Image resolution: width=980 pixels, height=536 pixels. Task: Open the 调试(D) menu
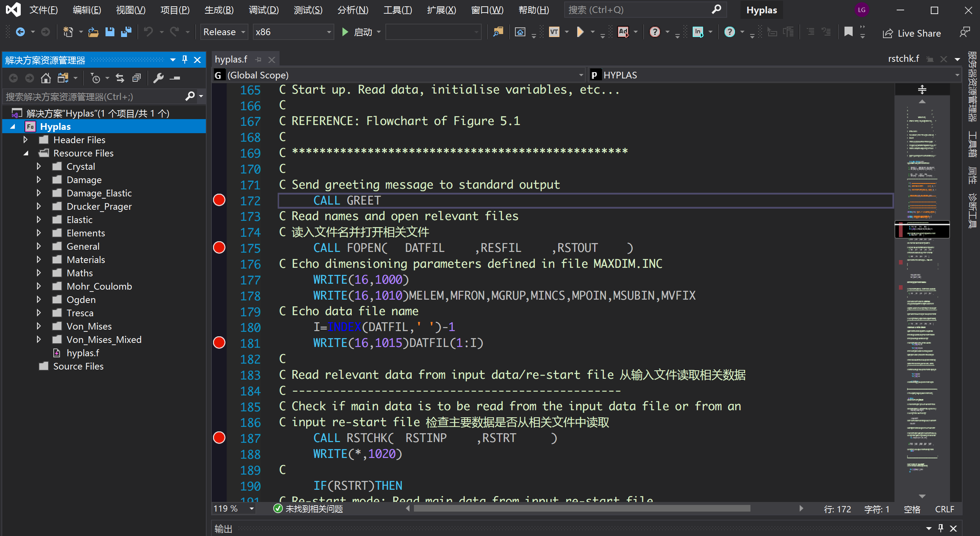click(x=263, y=10)
